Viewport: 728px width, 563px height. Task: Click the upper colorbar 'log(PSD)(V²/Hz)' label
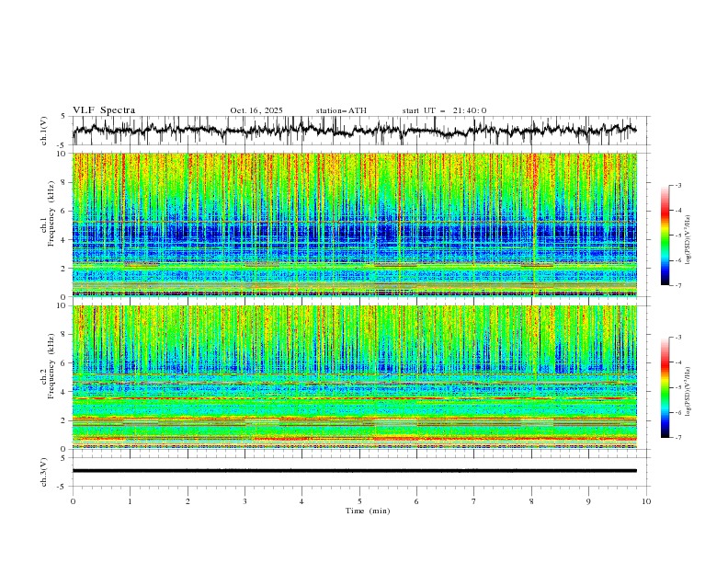click(688, 240)
